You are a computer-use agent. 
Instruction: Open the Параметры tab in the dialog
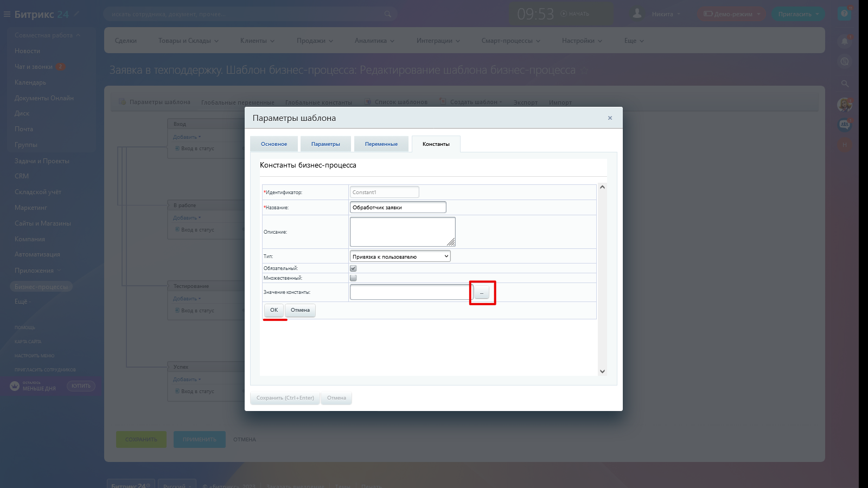[x=325, y=144]
